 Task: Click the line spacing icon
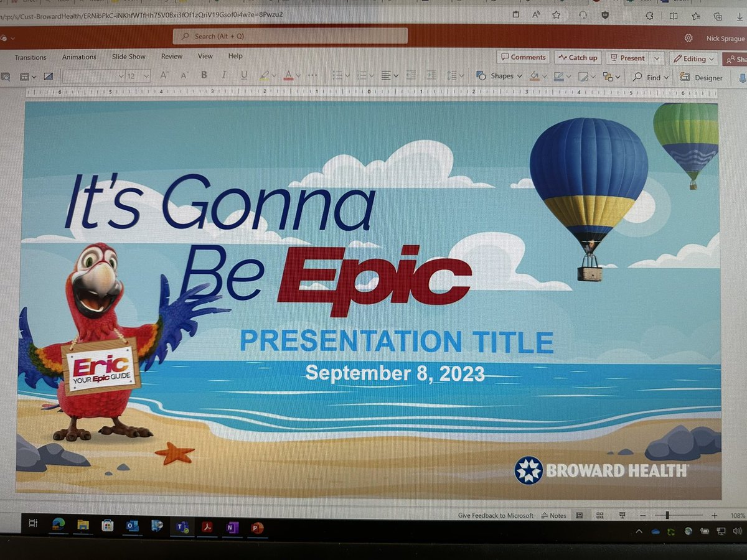pos(452,75)
